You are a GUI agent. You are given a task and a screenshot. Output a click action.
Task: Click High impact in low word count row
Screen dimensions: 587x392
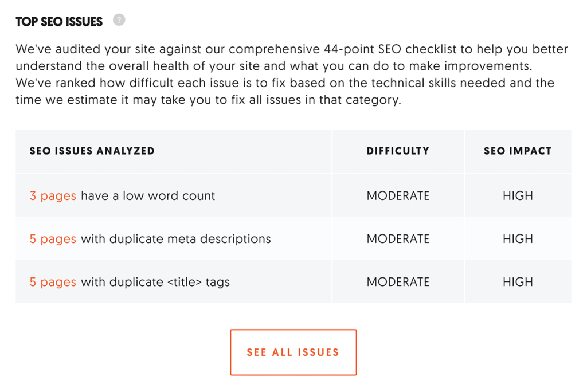518,196
